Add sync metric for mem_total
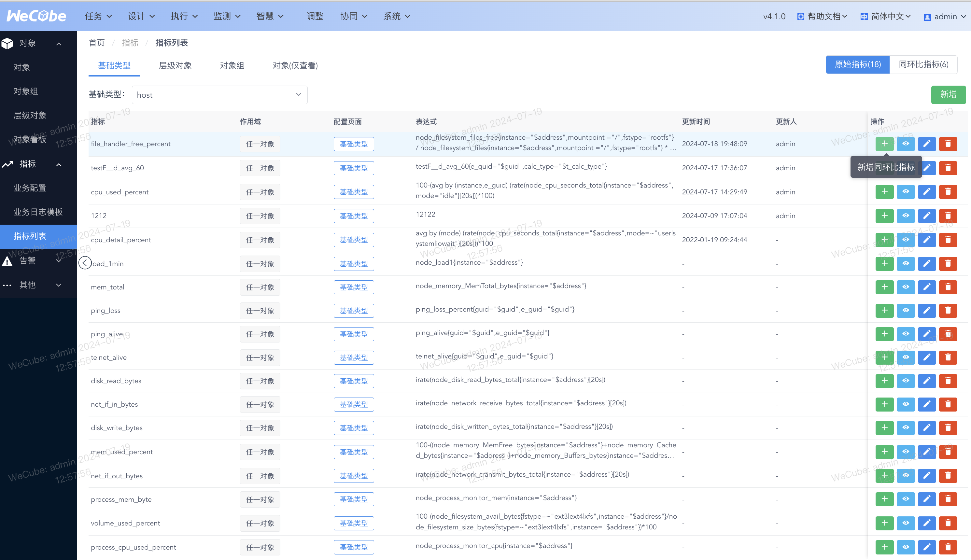971x560 pixels. click(884, 287)
